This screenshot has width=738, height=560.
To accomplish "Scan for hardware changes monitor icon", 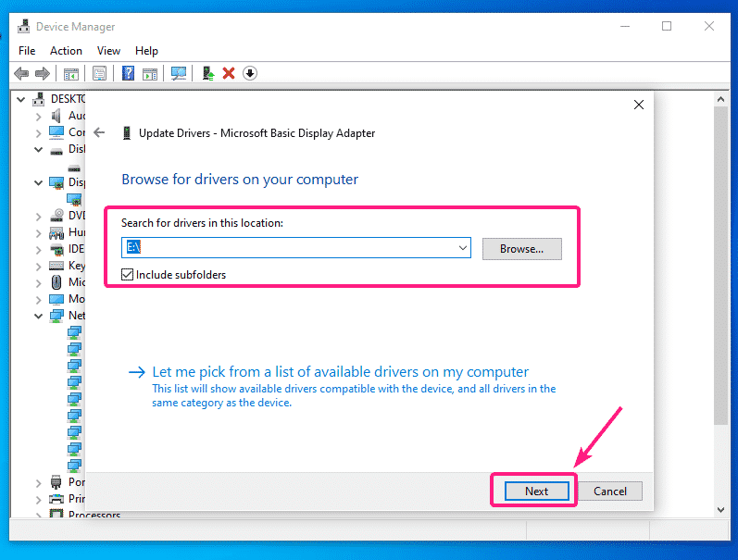I will [179, 73].
